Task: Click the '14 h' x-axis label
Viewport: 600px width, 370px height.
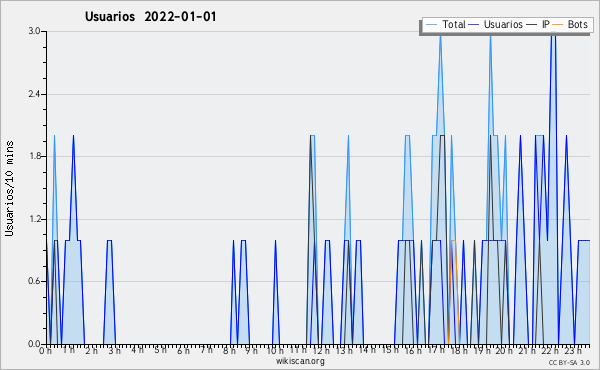Action: pyautogui.click(x=367, y=350)
